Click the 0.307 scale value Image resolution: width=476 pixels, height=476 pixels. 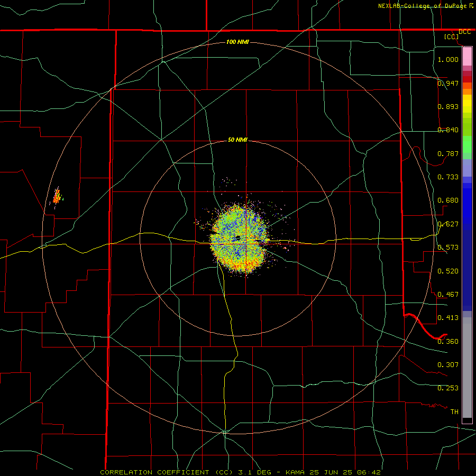pos(448,364)
